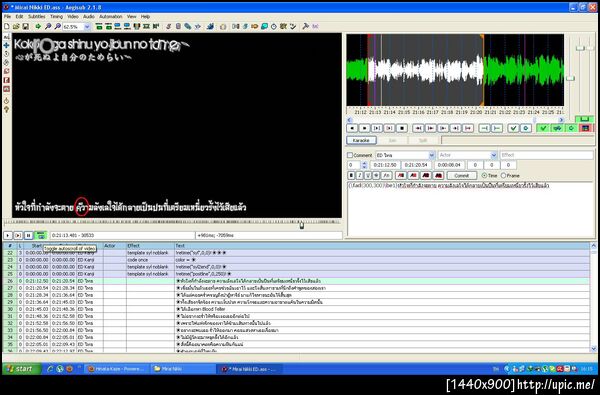The image size is (600, 395).
Task: Open the Audio menu
Action: [x=88, y=16]
